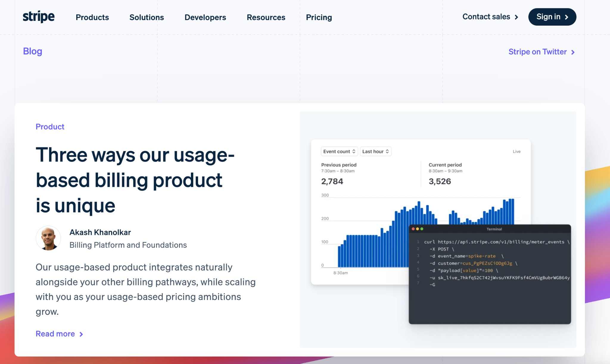Click the -G terminal line
This screenshot has height=364, width=610.
[x=432, y=285]
